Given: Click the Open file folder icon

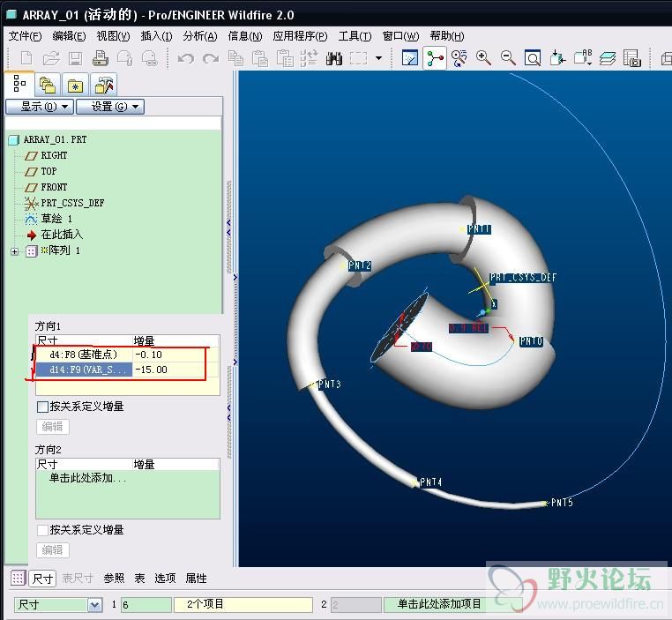Looking at the screenshot, I should [x=51, y=58].
